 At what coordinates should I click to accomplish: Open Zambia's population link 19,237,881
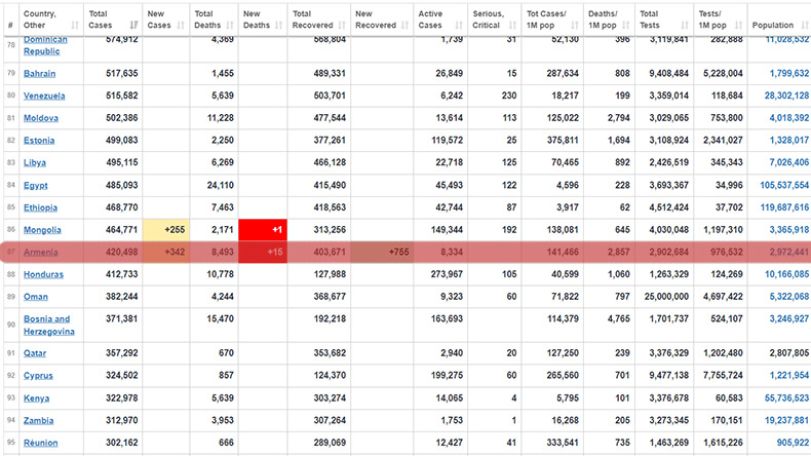[787, 420]
